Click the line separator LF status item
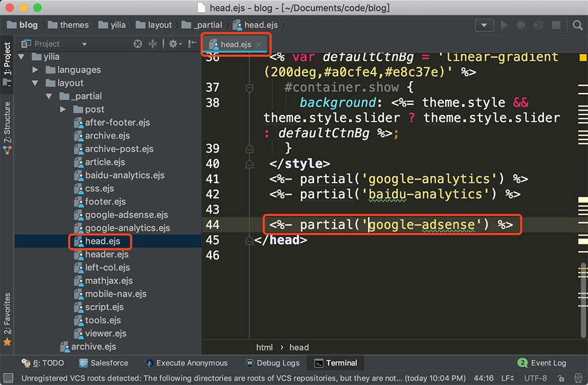The height and width of the screenshot is (385, 588). 508,378
